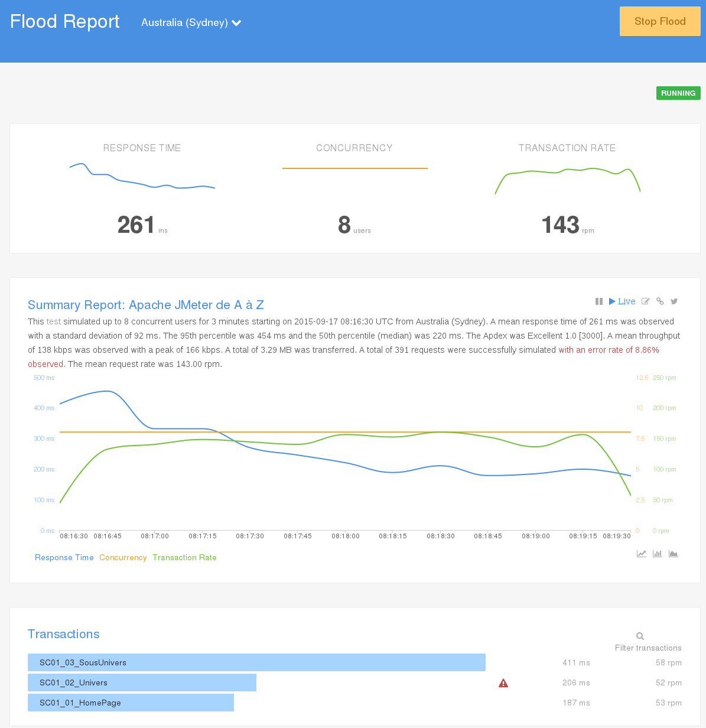This screenshot has width=706, height=728.
Task: Click the RUNNING status badge
Action: point(678,93)
